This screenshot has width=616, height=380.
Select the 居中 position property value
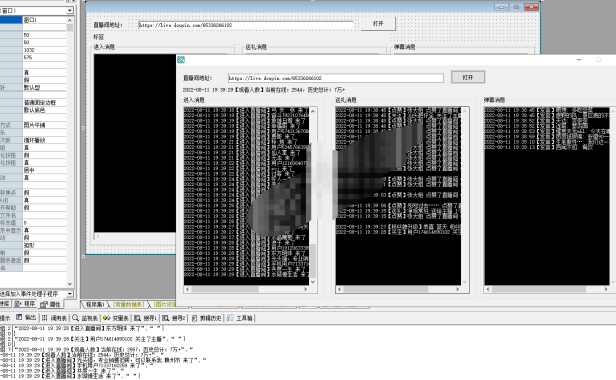(44, 170)
